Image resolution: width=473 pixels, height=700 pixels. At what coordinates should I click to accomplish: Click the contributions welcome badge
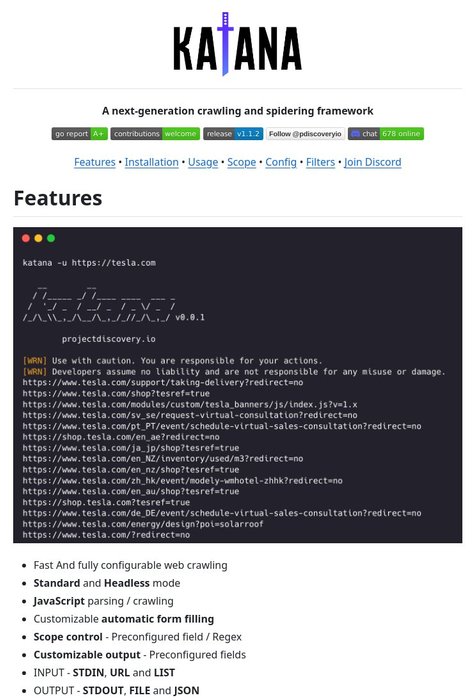155,134
